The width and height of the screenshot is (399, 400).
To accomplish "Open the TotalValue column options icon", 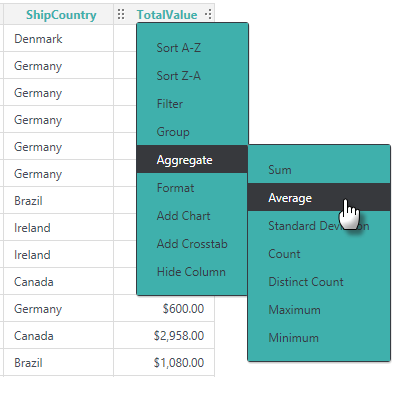I will point(209,14).
